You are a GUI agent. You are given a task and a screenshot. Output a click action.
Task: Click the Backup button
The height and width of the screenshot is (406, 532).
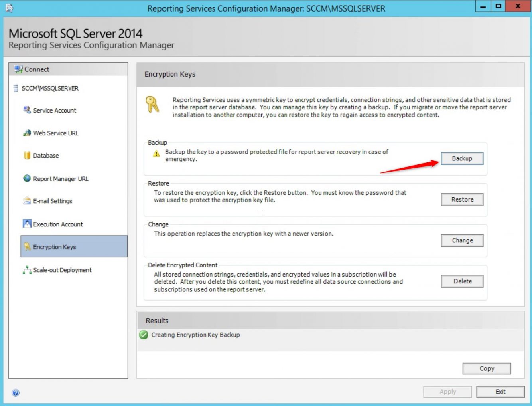(462, 158)
